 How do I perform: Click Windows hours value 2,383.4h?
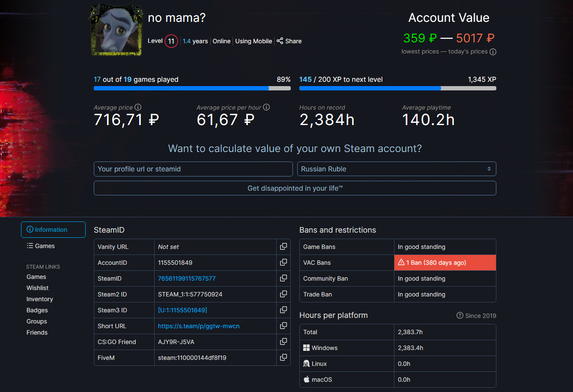click(x=410, y=348)
